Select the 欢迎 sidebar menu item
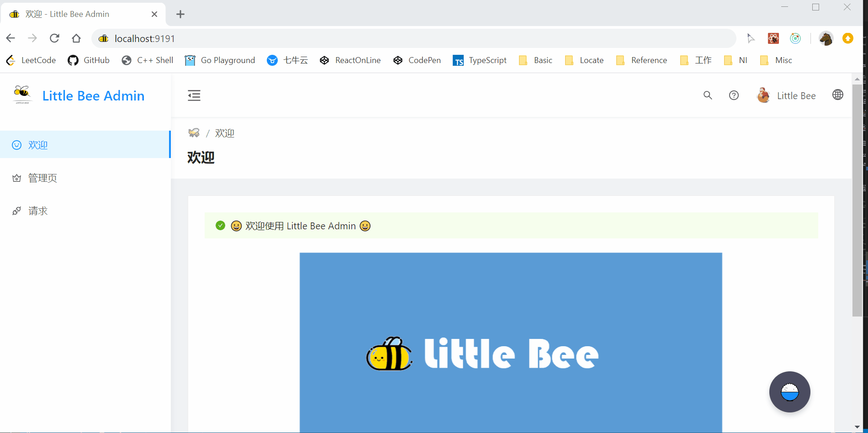Viewport: 868px width, 433px height. (85, 145)
